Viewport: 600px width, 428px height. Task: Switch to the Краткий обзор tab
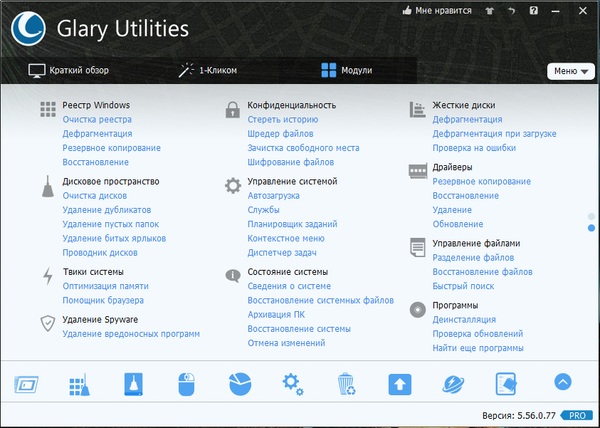click(68, 71)
